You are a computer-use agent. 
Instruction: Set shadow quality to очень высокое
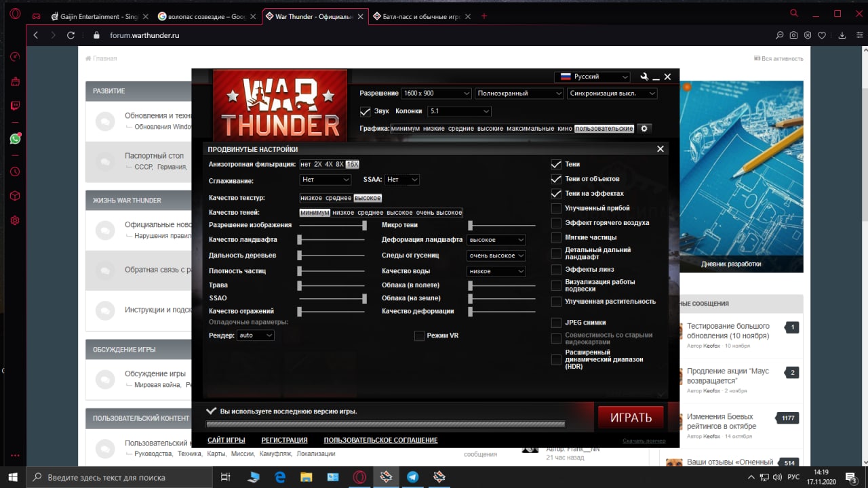coord(439,213)
